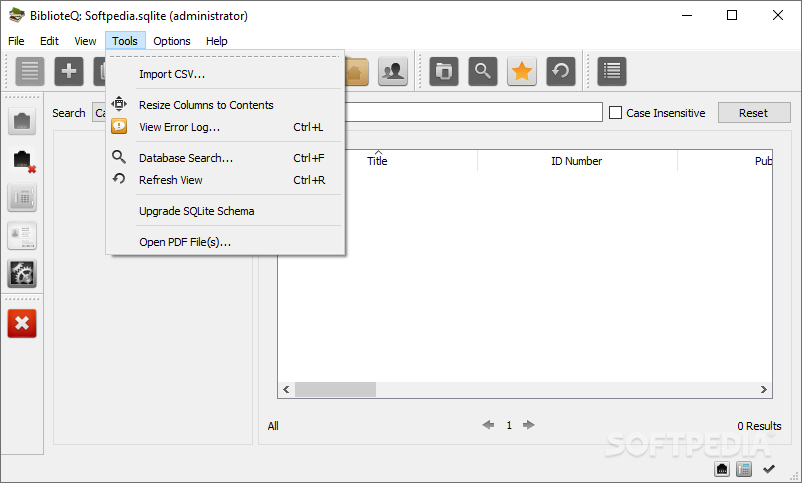Screen dimensions: 802x483
Task: Choose Open PDF File(s)... entry
Action: tap(225, 242)
